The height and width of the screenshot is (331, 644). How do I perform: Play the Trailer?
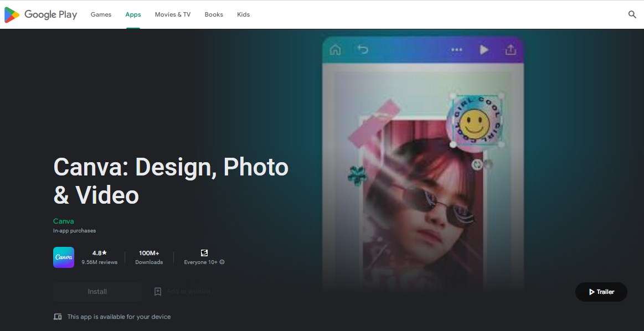(601, 292)
